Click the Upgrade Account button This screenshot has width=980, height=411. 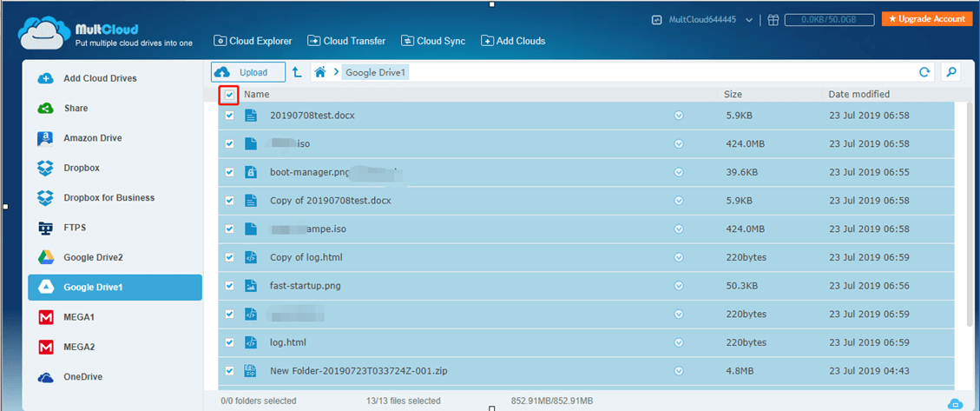point(928,19)
